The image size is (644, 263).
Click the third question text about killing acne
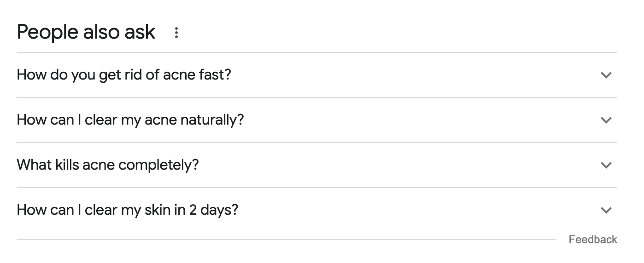click(108, 165)
